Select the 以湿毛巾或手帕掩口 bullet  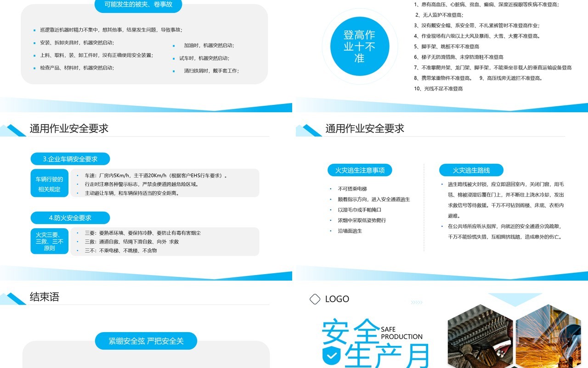360,210
